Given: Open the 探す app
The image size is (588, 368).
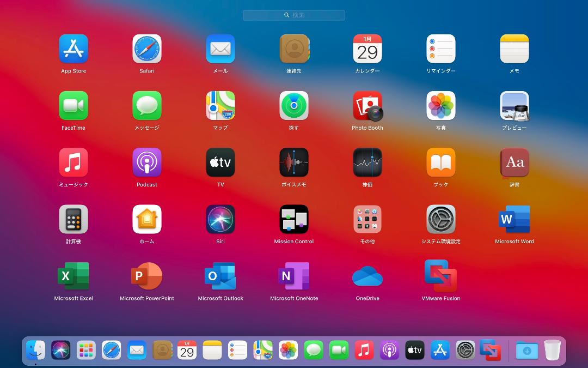Looking at the screenshot, I should [294, 106].
